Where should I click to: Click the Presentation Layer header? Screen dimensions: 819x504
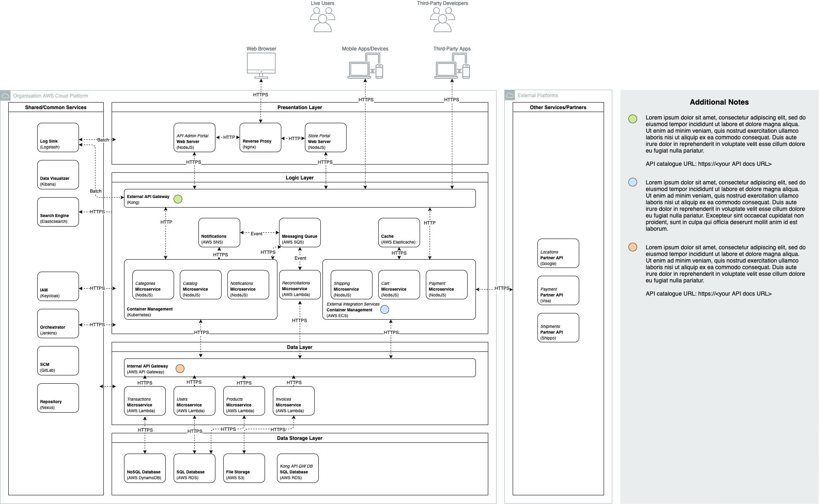(x=300, y=107)
